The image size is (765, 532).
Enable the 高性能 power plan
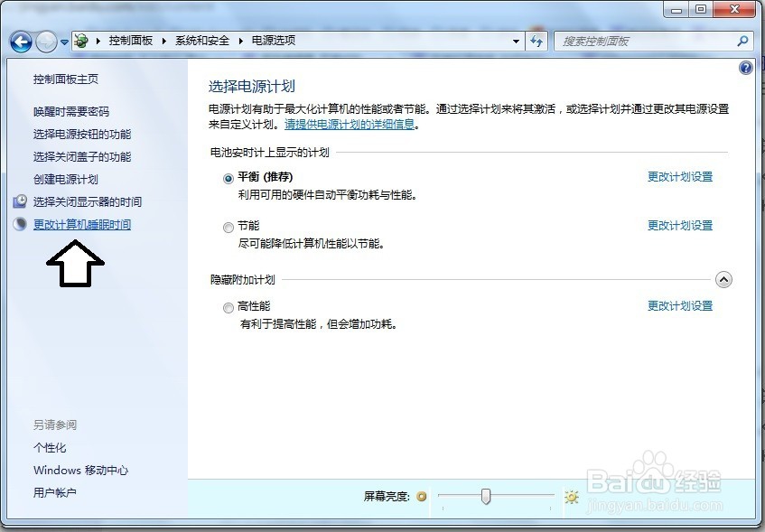coord(229,307)
